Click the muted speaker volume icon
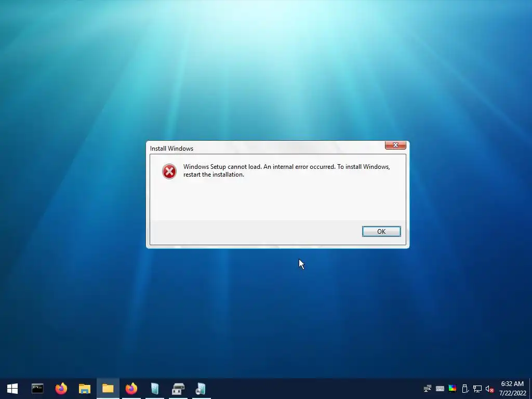The width and height of the screenshot is (532, 399). pos(489,389)
